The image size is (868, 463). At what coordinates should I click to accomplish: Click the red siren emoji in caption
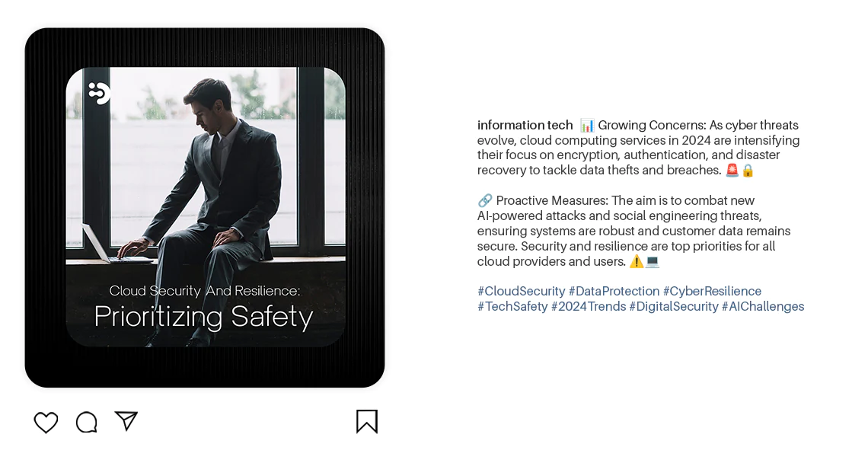click(732, 171)
